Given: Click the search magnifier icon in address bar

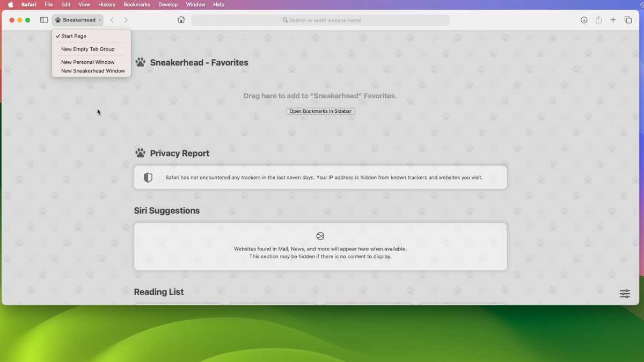Looking at the screenshot, I should [x=286, y=20].
